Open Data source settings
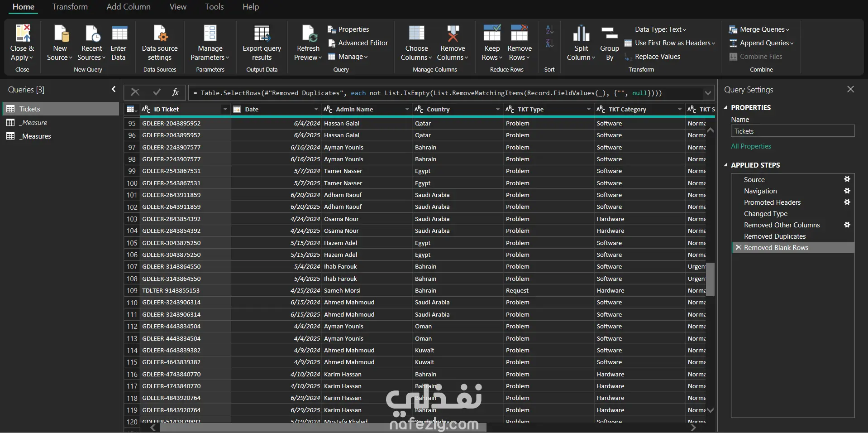Screen dimensions: 868x433 click(x=160, y=43)
